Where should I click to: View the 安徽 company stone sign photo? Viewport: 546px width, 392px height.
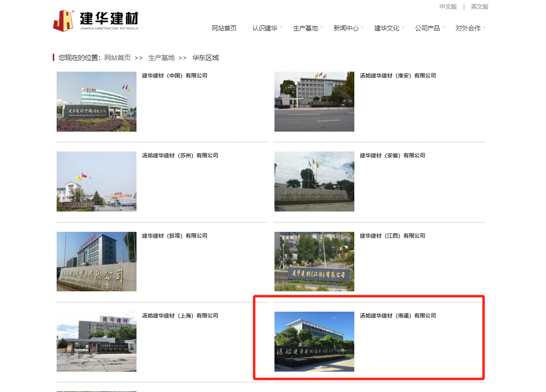pos(314,181)
